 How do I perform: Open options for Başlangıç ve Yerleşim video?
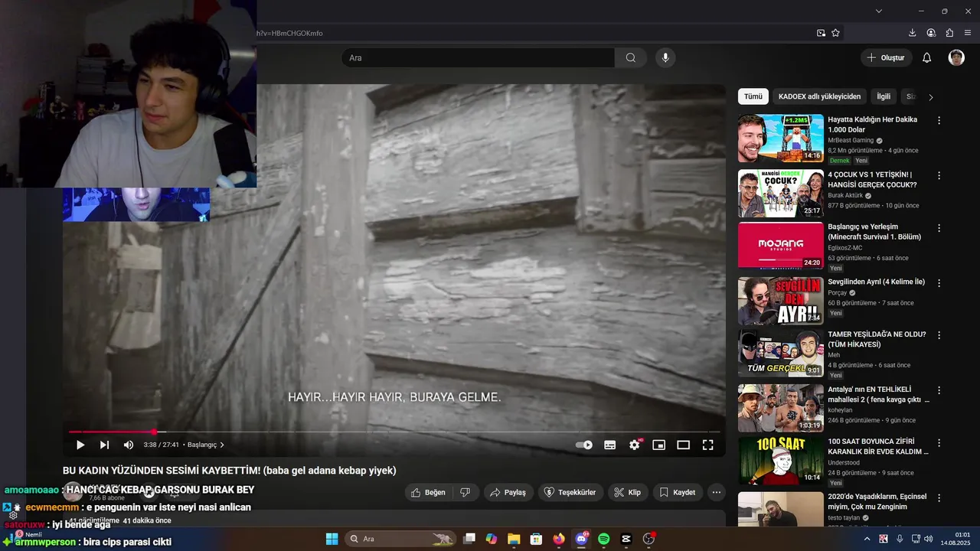[939, 228]
